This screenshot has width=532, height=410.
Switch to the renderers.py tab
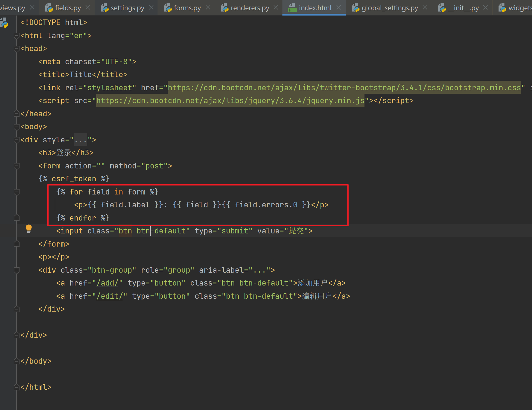pos(250,8)
